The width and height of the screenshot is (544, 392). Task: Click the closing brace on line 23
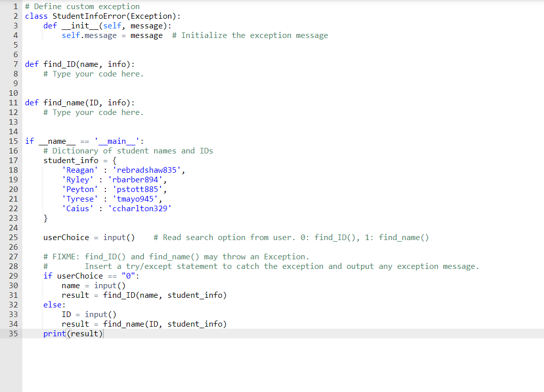click(46, 219)
